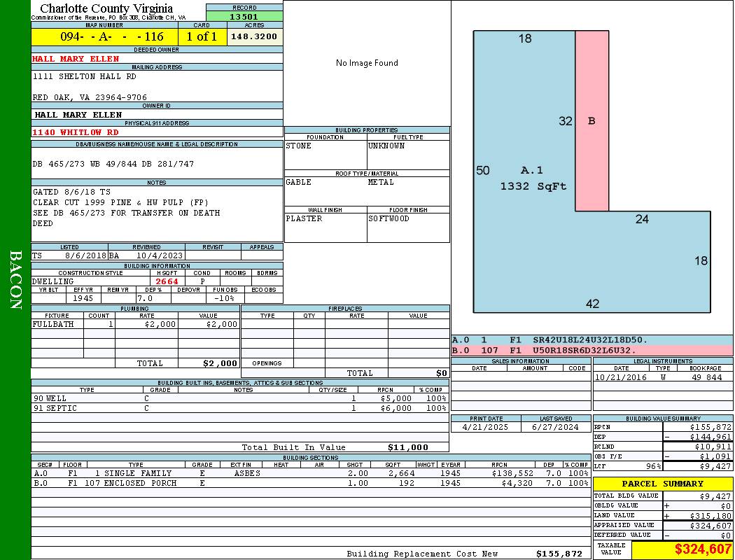735x560 pixels.
Task: Click the pink B.0 sketch legend row
Action: [591, 351]
